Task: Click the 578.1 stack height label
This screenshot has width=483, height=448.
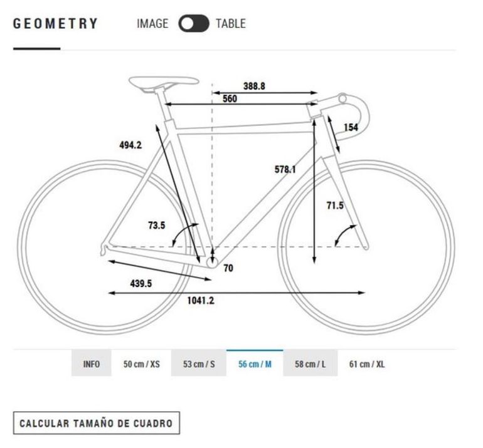Action: pyautogui.click(x=285, y=169)
